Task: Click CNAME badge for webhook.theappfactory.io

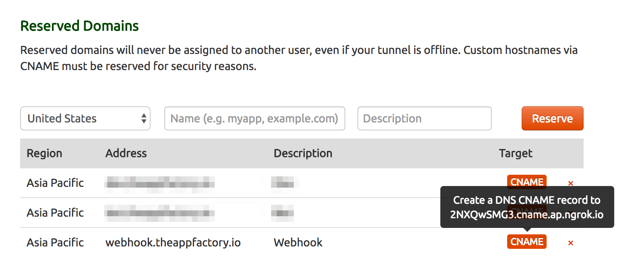Action: point(526,242)
